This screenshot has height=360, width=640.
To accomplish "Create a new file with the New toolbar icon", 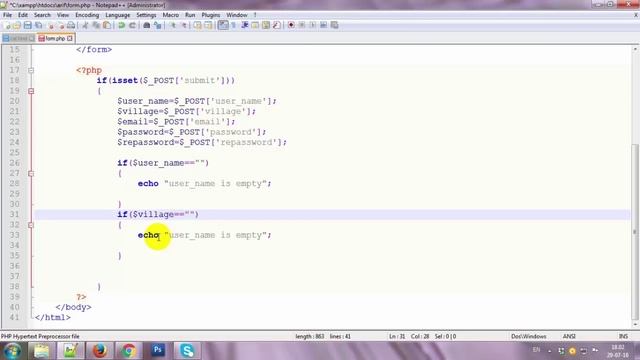I will tap(7, 25).
